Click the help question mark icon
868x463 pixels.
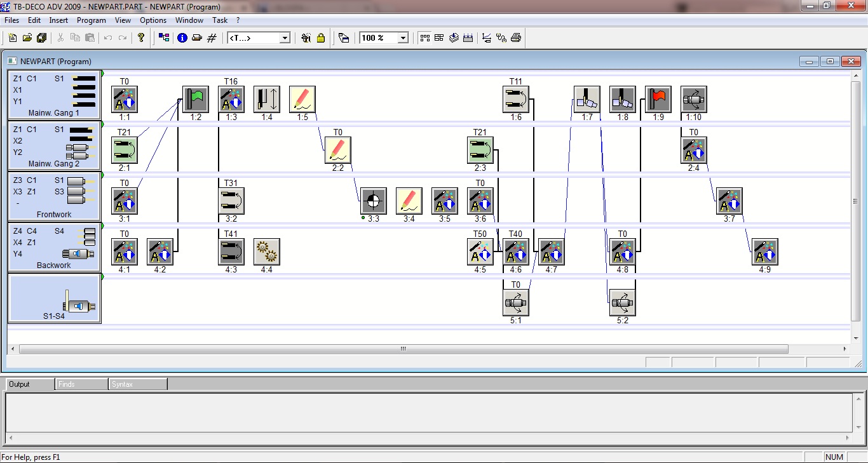point(141,38)
